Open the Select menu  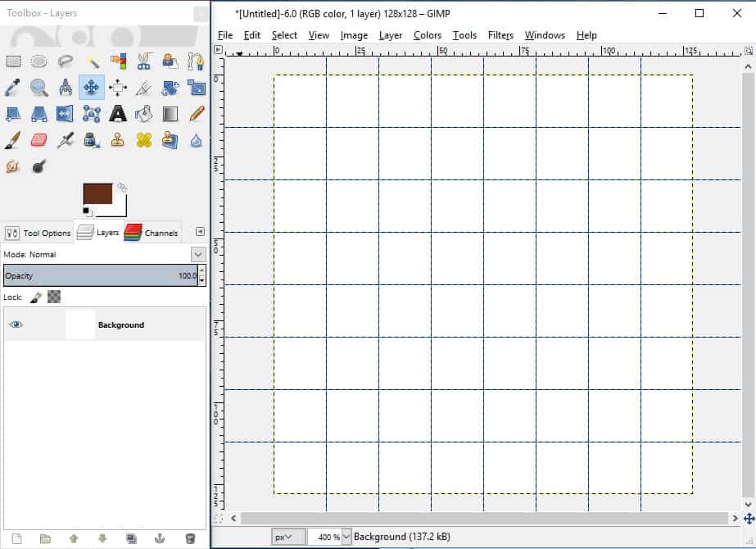point(284,35)
